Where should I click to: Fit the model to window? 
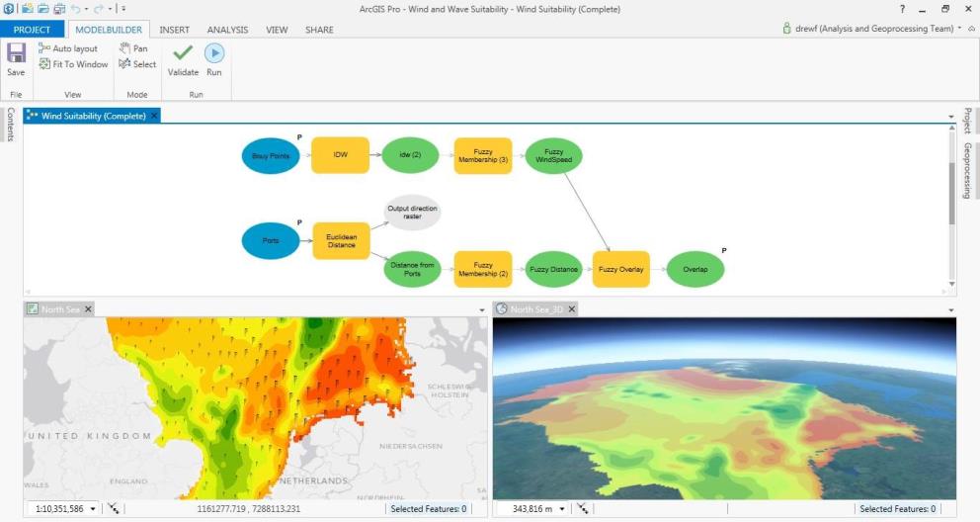click(73, 63)
